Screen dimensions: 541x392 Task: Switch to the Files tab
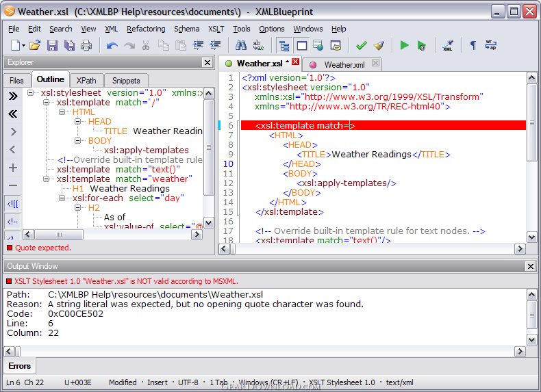tap(16, 80)
